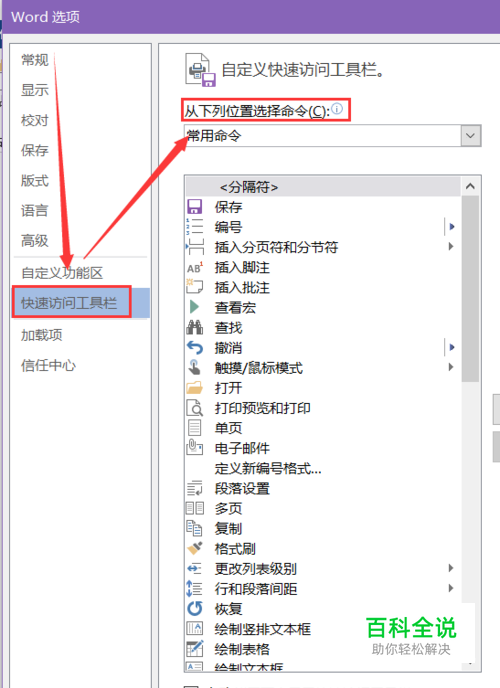Expand the 行和段落间距 submenu arrow
This screenshot has height=688, width=500.
point(451,588)
